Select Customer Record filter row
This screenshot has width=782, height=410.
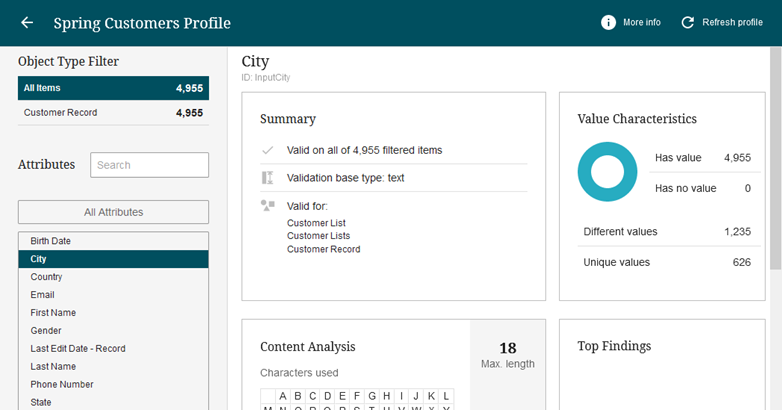[x=113, y=113]
